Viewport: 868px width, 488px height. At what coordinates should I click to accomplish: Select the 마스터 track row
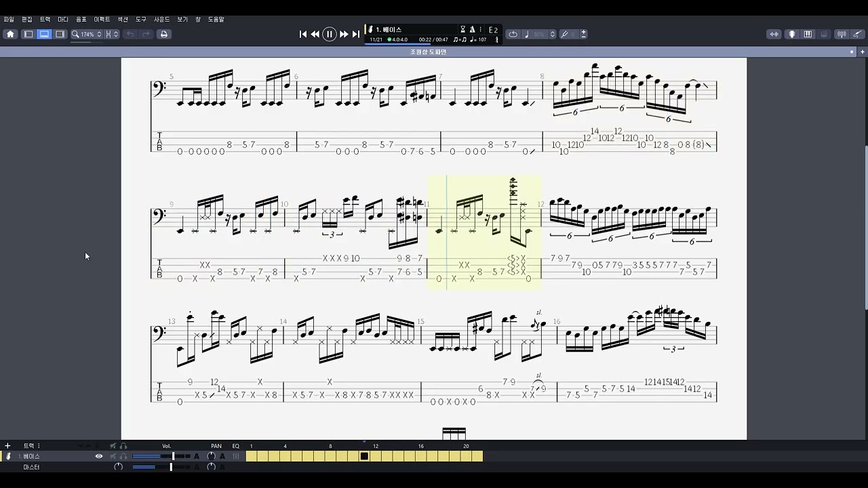(x=122, y=467)
